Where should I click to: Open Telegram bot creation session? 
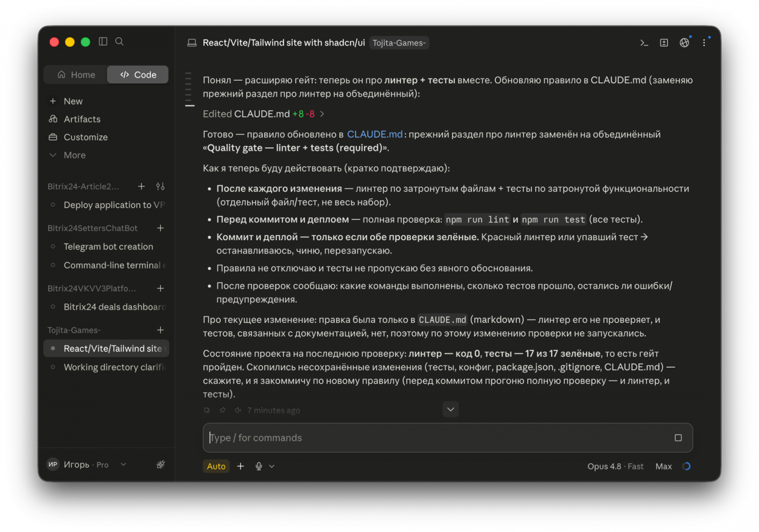(107, 247)
